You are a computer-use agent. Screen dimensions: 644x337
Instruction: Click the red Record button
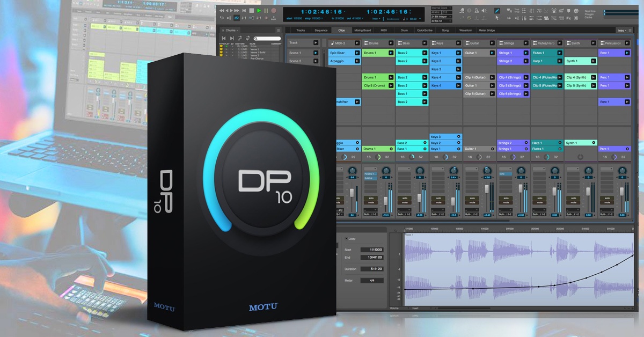click(274, 10)
